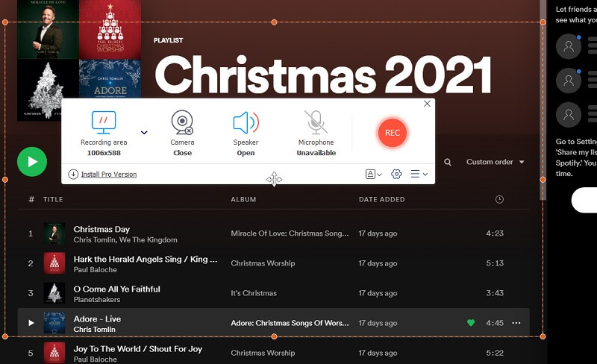This screenshot has height=364, width=597.
Task: Play the Adore - Live track row arrow
Action: (x=31, y=323)
